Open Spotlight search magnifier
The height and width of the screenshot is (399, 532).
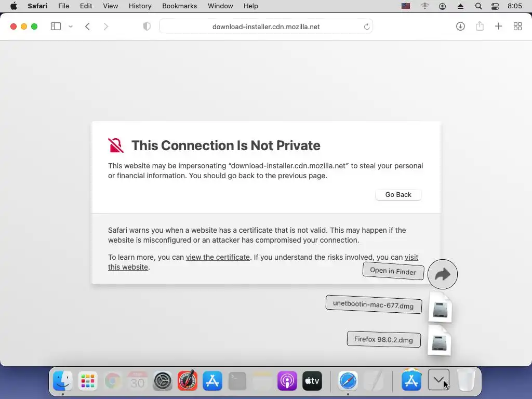[478, 6]
